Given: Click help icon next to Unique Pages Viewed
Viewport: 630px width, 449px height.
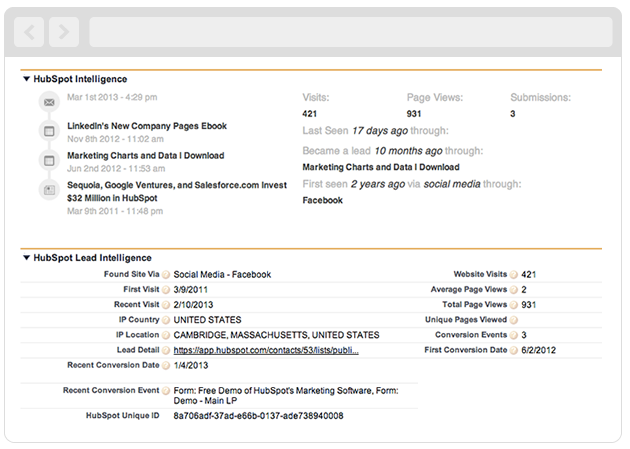Looking at the screenshot, I should point(514,320).
